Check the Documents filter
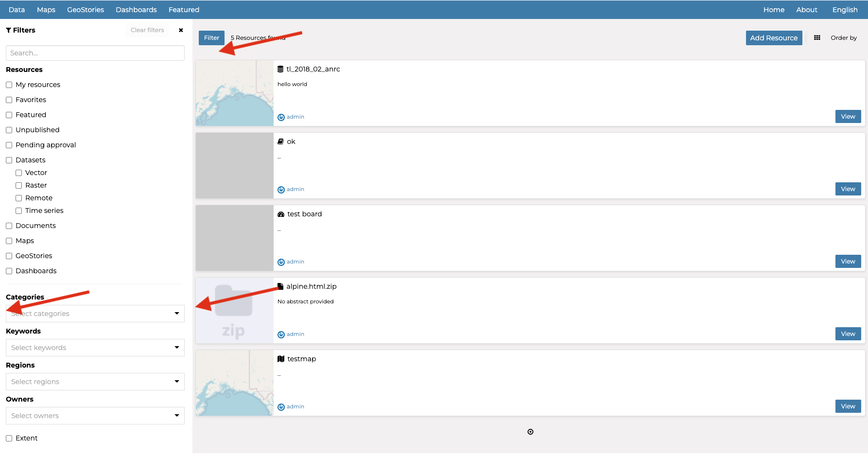The image size is (868, 458). (9, 226)
